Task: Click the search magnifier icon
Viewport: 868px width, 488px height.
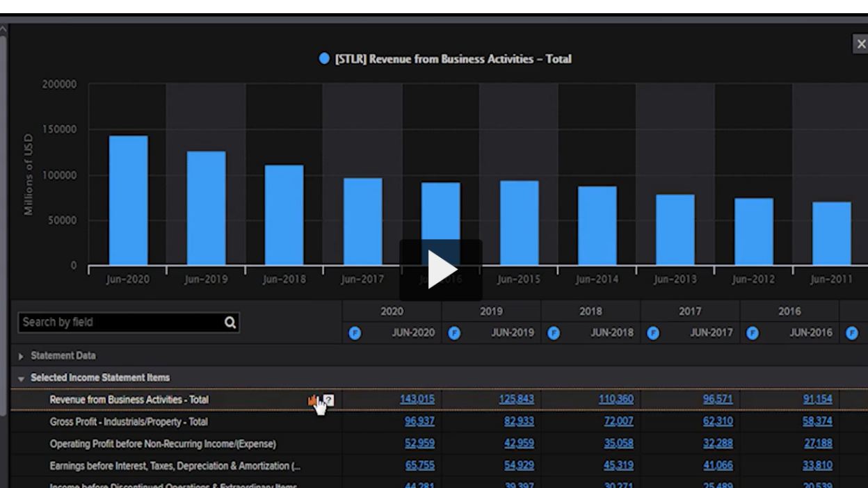Action: click(x=229, y=323)
